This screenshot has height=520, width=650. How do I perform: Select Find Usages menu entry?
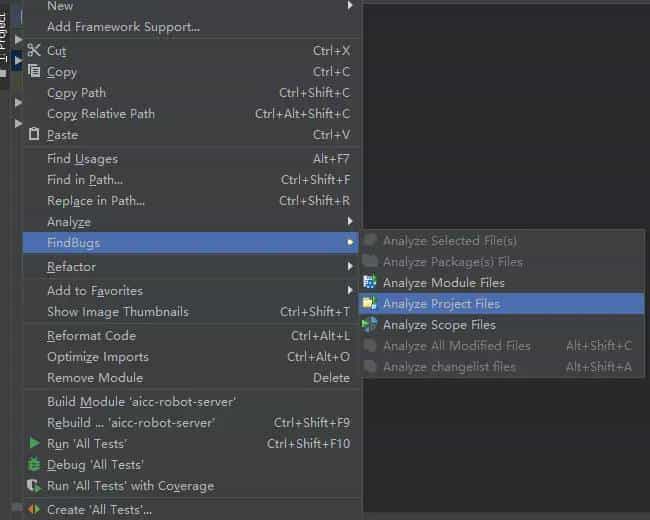[82, 159]
